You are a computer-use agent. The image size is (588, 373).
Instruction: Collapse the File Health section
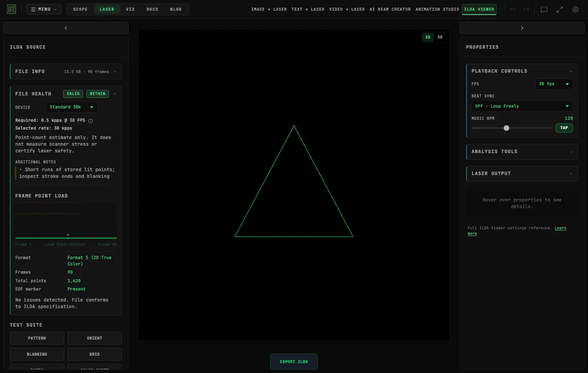tap(115, 94)
